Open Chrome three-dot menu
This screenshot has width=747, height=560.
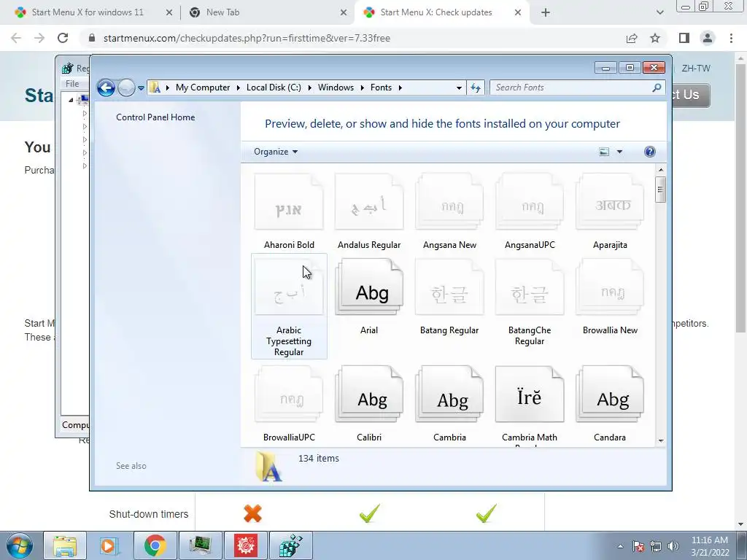pyautogui.click(x=731, y=38)
